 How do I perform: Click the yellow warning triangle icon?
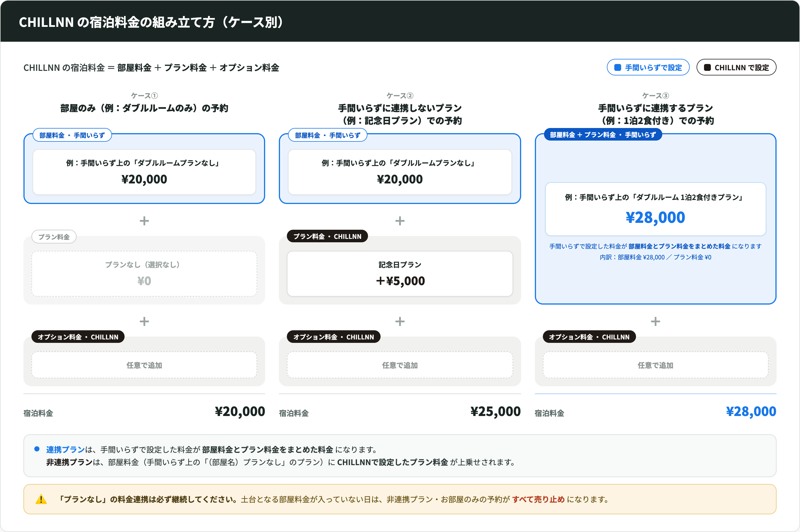[x=41, y=499]
